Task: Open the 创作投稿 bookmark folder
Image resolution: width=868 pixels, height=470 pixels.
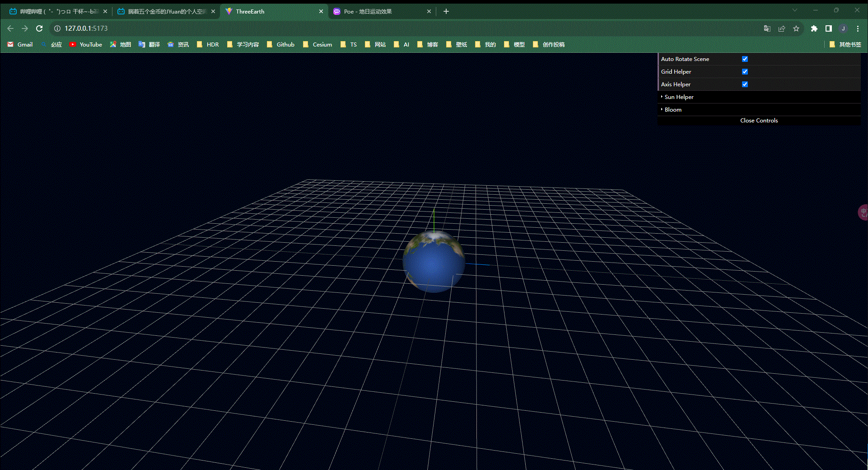Action: coord(549,44)
